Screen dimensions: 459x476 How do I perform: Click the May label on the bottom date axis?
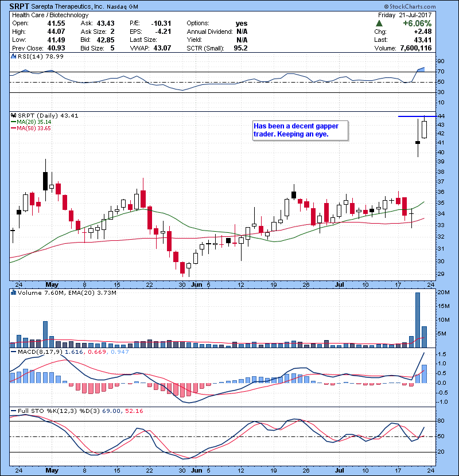52,470
